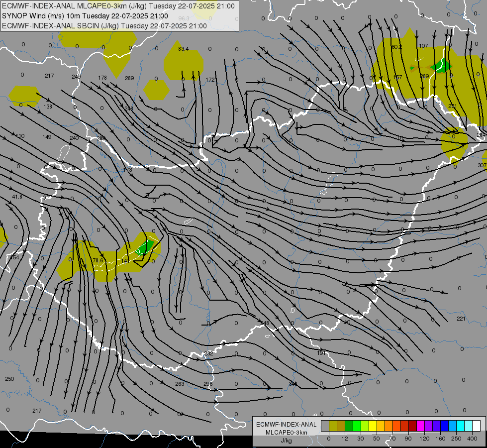Image resolution: width=487 pixels, height=448 pixels.
Task: Click the legend scale value 160
Action: pos(440,439)
